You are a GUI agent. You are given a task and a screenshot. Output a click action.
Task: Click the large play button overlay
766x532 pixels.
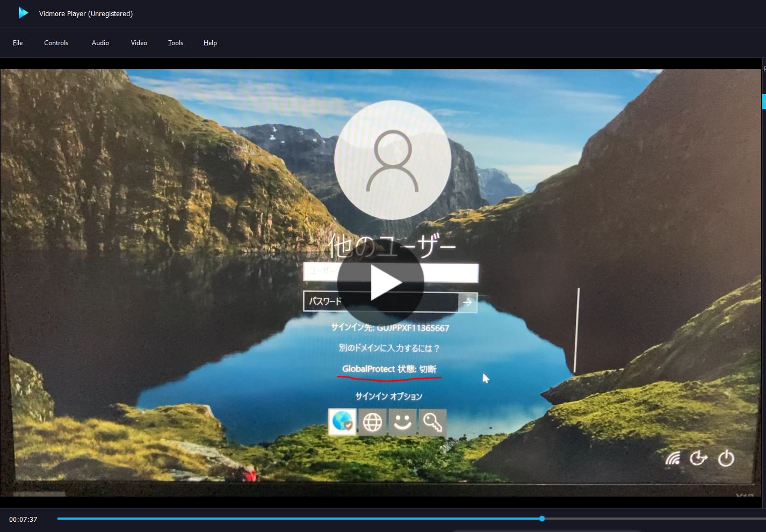pos(381,283)
